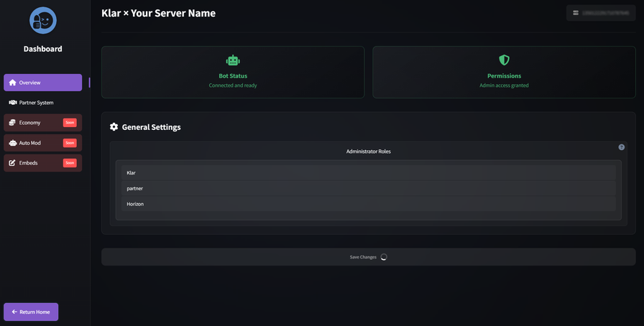Image resolution: width=644 pixels, height=326 pixels.
Task: Click the Return Home button
Action: pyautogui.click(x=31, y=312)
